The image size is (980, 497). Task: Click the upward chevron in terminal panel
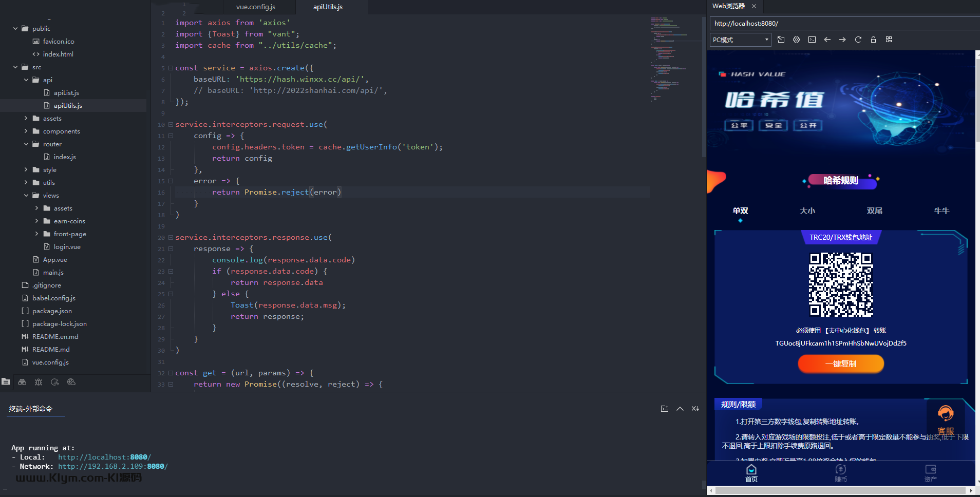click(680, 409)
